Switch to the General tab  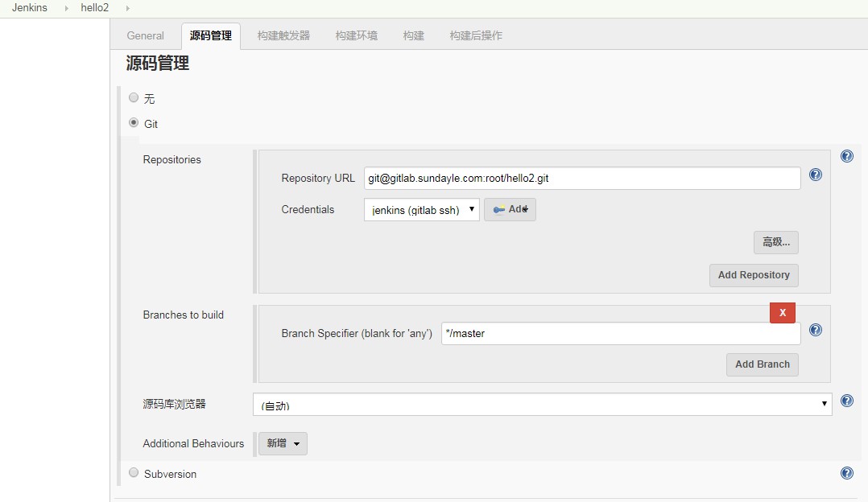click(x=145, y=35)
